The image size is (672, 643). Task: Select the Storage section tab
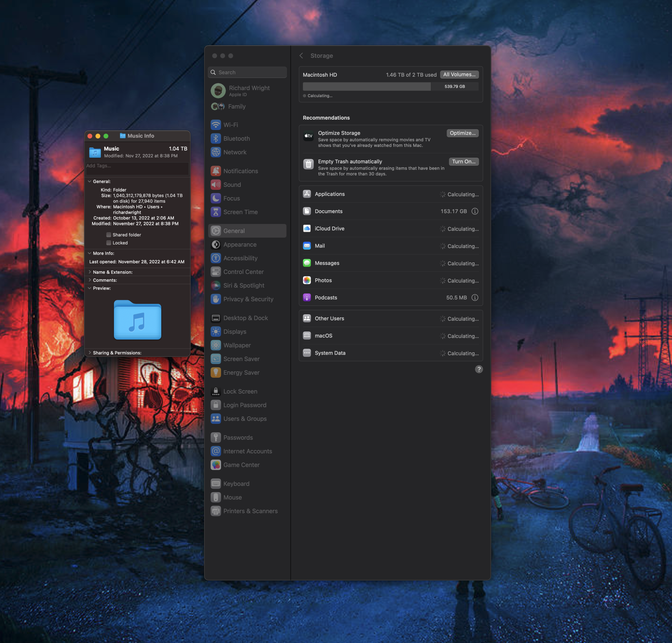[322, 55]
